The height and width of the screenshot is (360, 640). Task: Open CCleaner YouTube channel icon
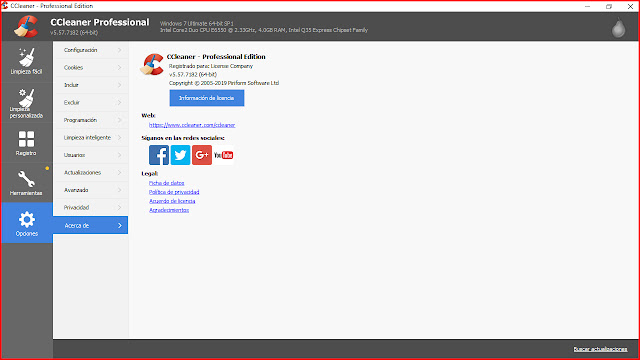point(224,155)
